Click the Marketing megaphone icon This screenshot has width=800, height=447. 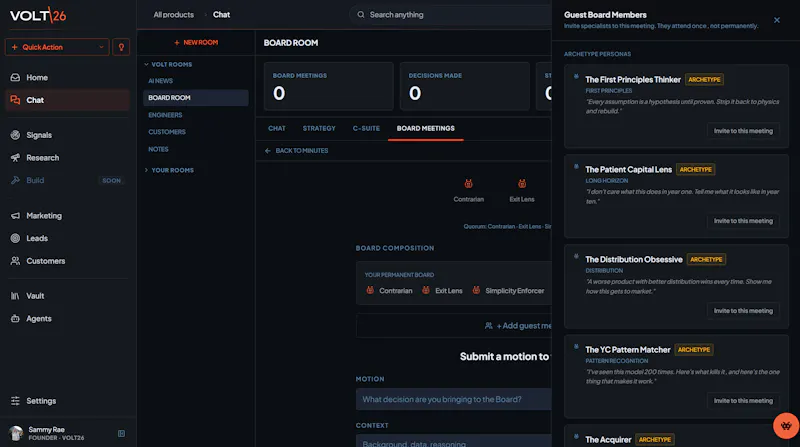tap(15, 216)
